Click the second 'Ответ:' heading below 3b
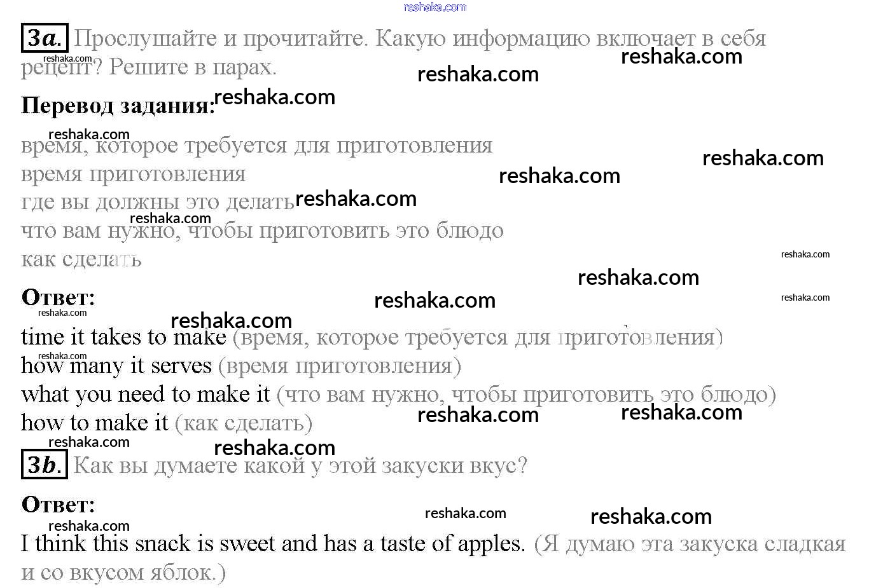 click(x=59, y=505)
